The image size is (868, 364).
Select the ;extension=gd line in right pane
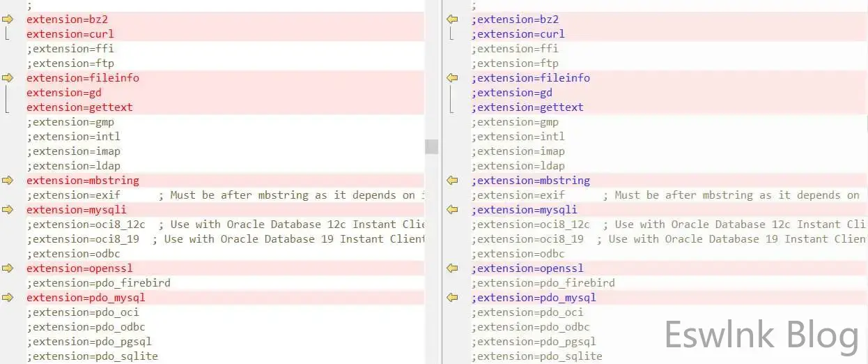tap(512, 93)
